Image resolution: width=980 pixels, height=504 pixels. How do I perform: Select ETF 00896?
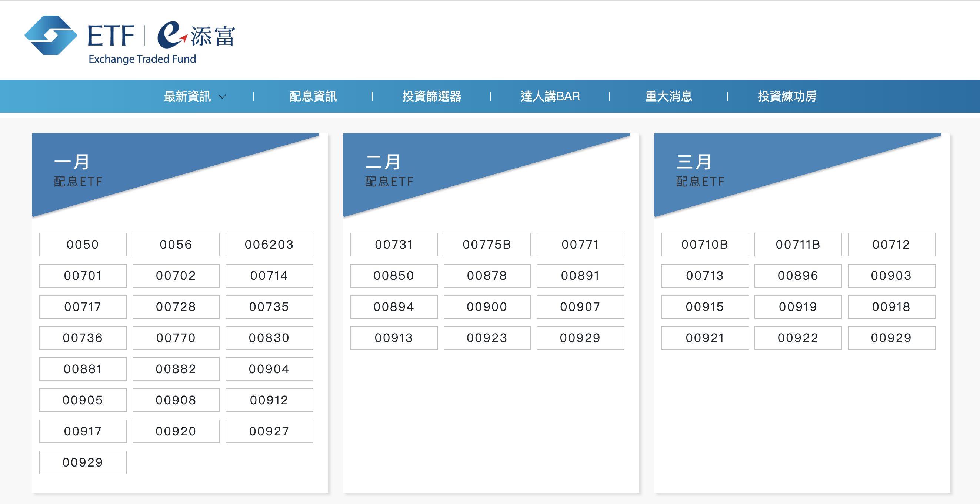coord(799,276)
